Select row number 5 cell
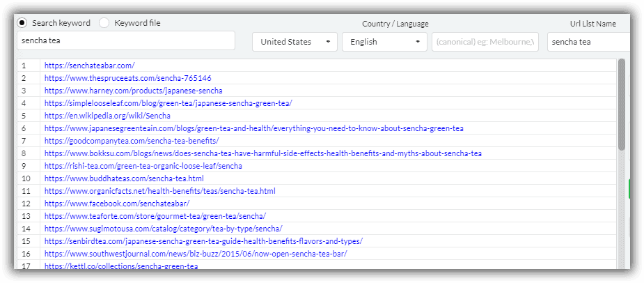This screenshot has height=283, width=644. [x=29, y=116]
